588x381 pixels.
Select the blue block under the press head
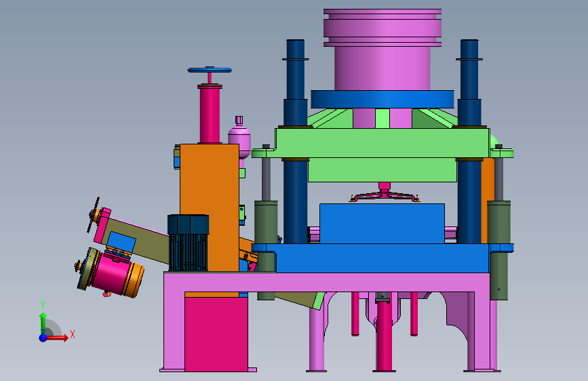382,224
